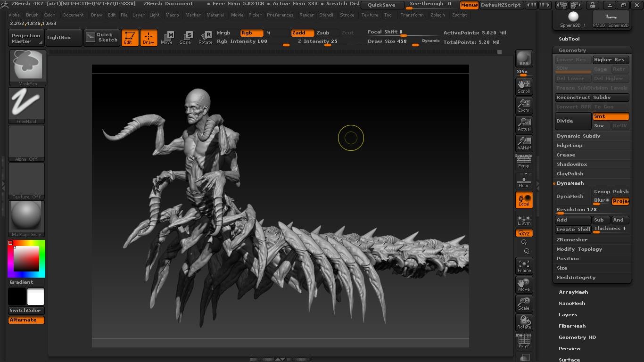The image size is (644, 362).
Task: Click the DynaMesh button
Action: pos(573,196)
